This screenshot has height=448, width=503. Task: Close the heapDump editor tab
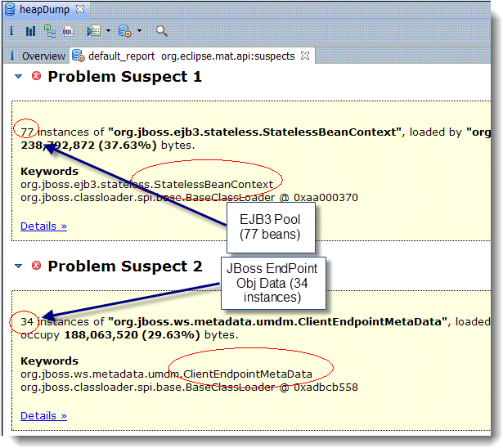click(x=80, y=9)
